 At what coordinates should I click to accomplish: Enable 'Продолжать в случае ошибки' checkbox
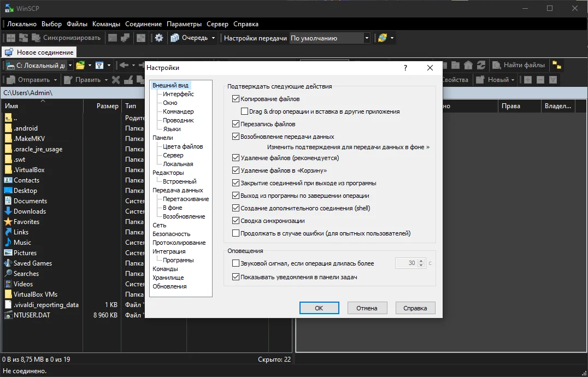coord(236,233)
